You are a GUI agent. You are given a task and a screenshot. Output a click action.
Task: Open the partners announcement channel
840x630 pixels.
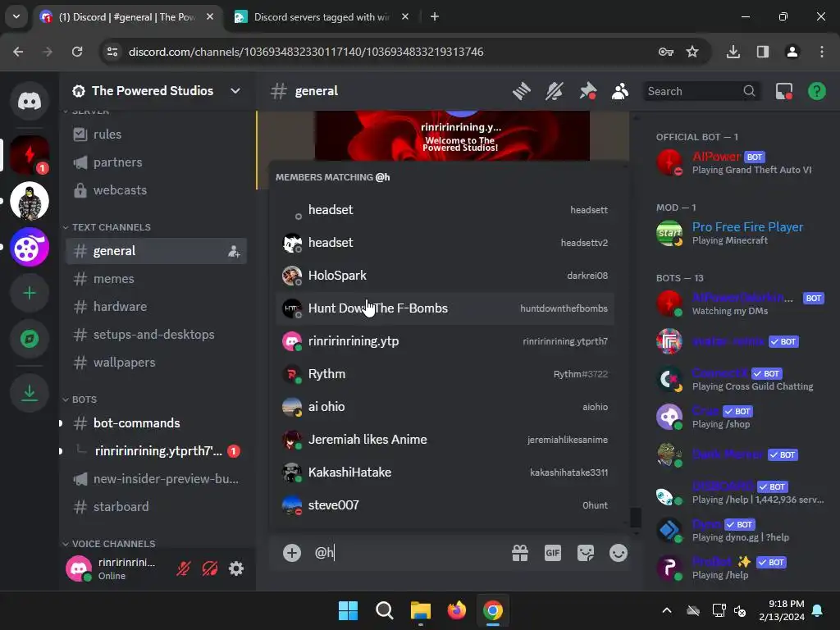(x=156, y=162)
